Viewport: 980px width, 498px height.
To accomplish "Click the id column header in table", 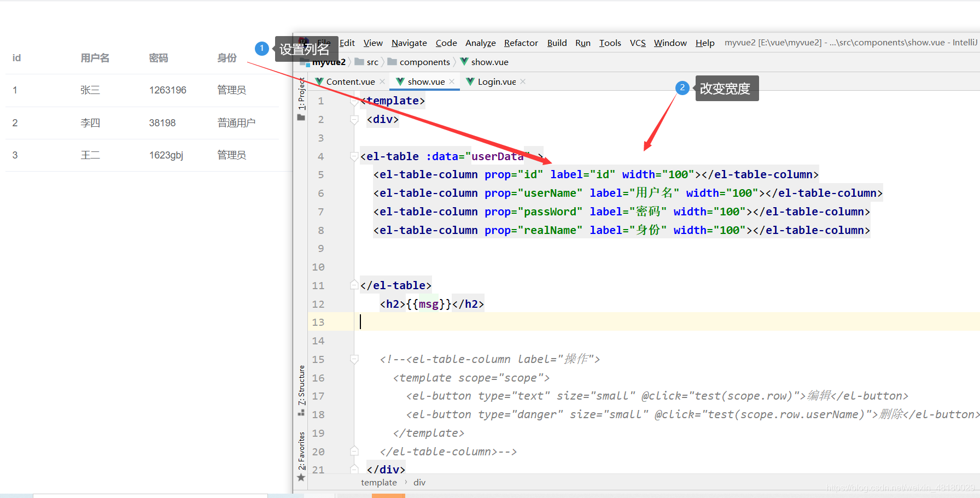I will pos(16,58).
